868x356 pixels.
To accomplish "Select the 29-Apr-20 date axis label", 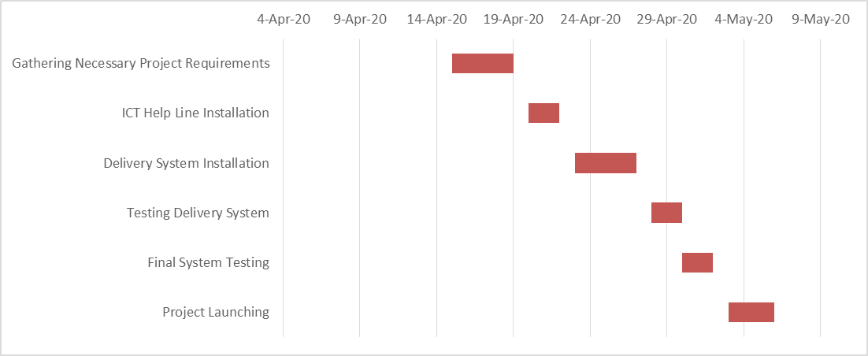I will click(667, 19).
